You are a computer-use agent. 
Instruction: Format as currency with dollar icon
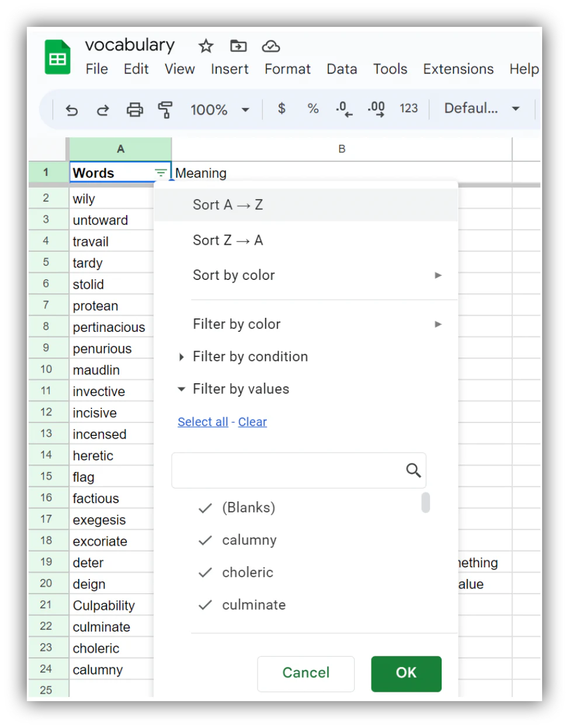pyautogui.click(x=282, y=108)
